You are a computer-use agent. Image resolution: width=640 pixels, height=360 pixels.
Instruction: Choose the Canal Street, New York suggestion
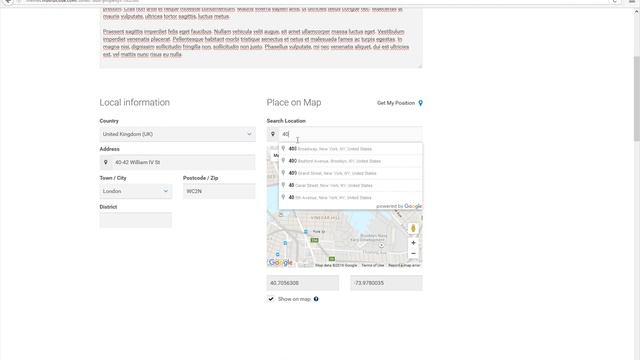pos(351,185)
